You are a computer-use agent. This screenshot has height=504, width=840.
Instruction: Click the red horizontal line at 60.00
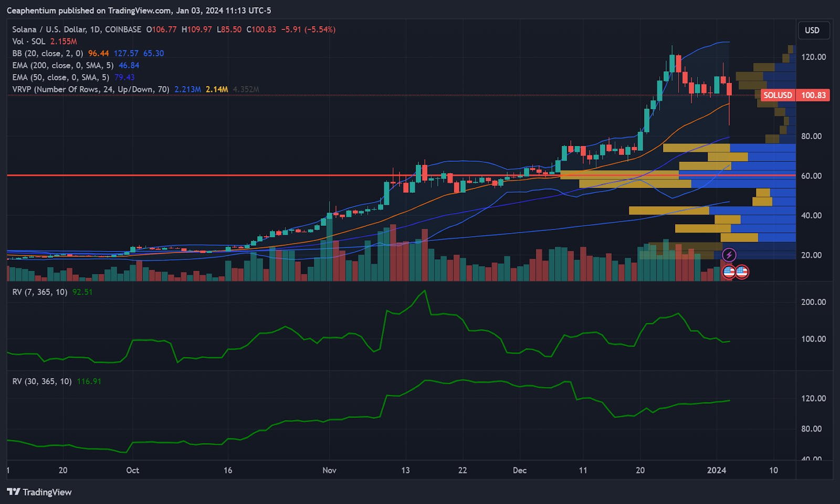pyautogui.click(x=210, y=175)
